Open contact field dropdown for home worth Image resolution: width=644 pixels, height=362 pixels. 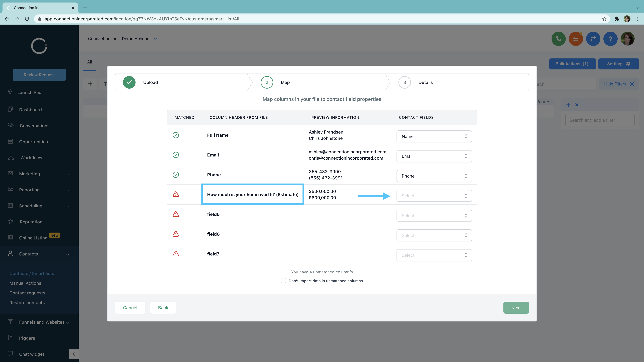[x=434, y=196]
